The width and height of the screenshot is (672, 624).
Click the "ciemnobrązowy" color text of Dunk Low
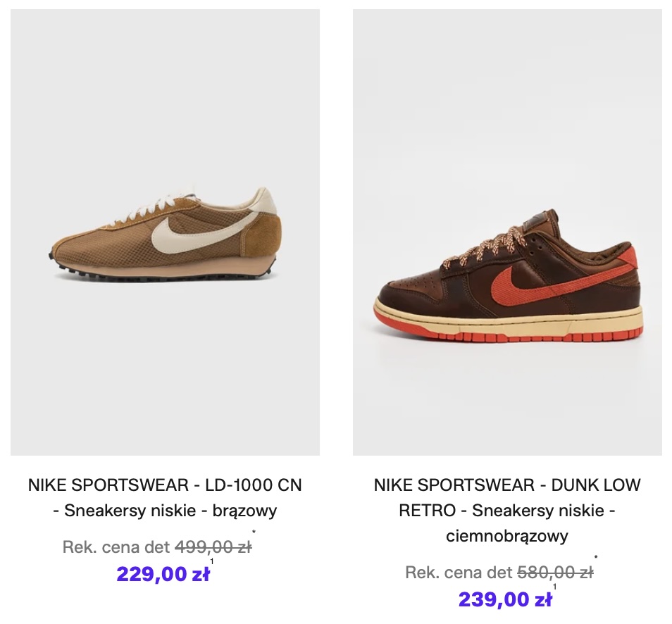[507, 536]
